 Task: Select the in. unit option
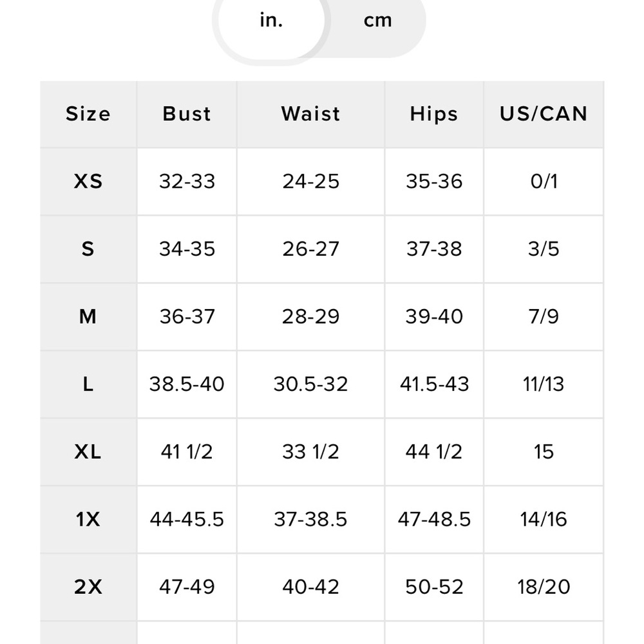pos(271,21)
